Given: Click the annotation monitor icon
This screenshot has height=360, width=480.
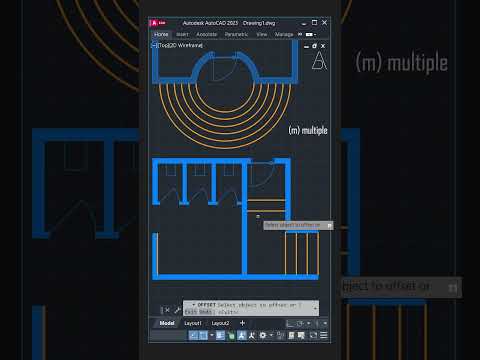Looking at the screenshot, I should click(x=280, y=335).
